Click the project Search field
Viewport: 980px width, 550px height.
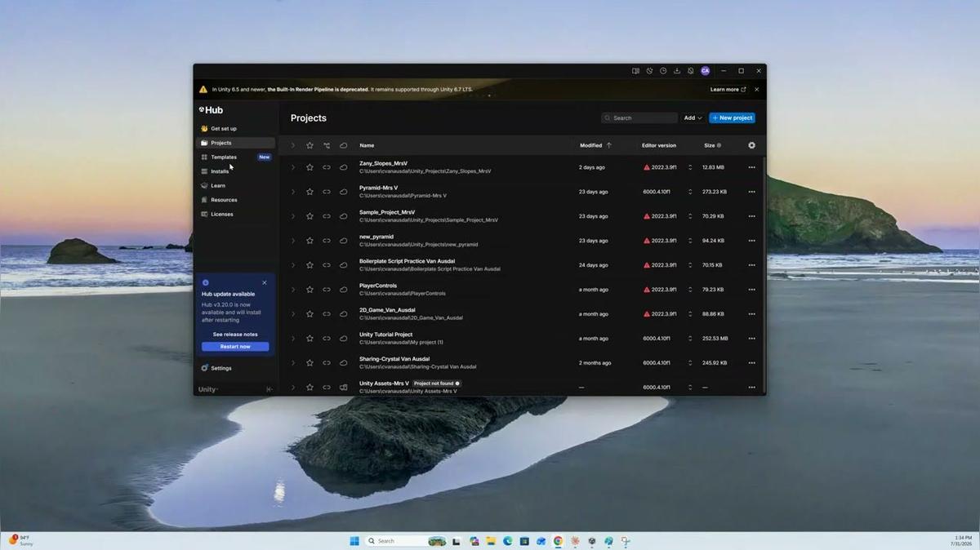(x=639, y=118)
